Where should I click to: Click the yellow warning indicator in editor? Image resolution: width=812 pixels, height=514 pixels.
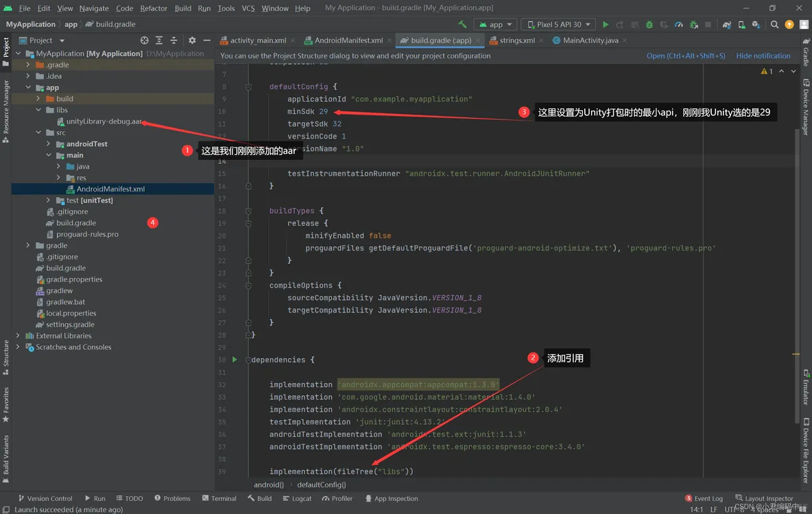coord(767,71)
